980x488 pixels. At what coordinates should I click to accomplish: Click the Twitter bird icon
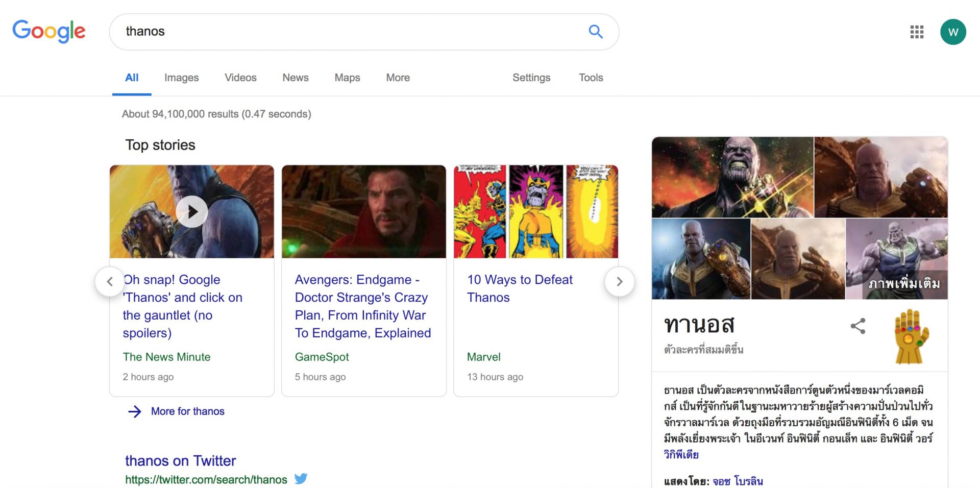tap(301, 479)
